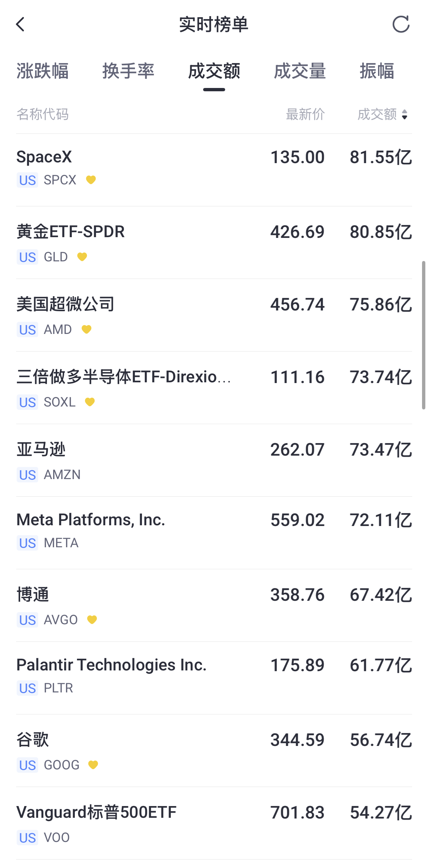Click the 最新价 column header
429x868 pixels.
(305, 114)
